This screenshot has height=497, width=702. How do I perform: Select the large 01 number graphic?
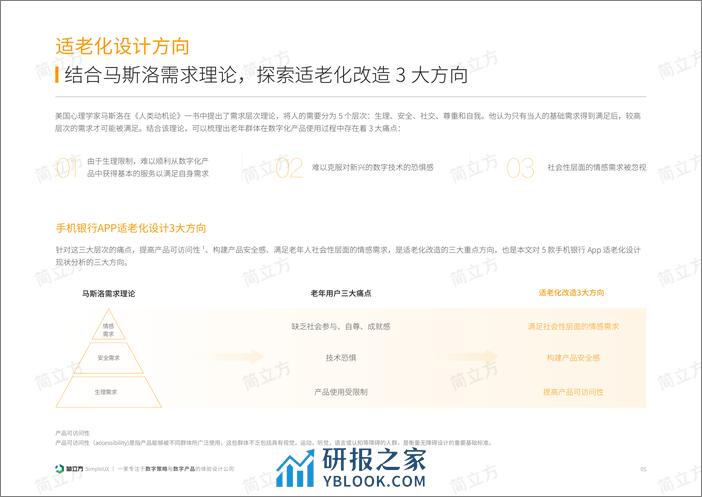tap(66, 168)
